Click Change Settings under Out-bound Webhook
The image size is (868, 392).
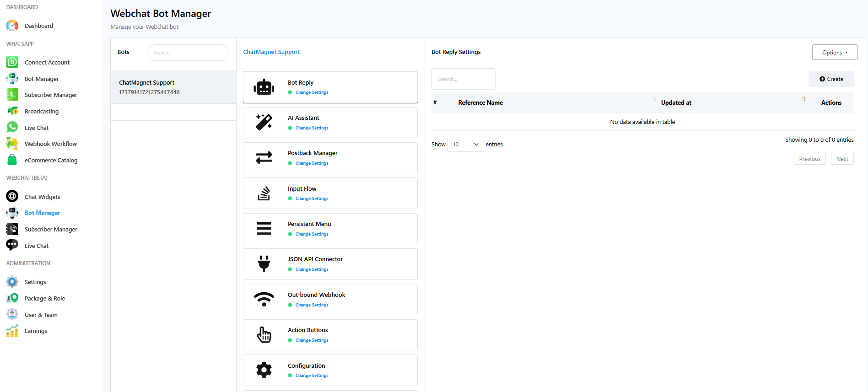click(x=312, y=305)
